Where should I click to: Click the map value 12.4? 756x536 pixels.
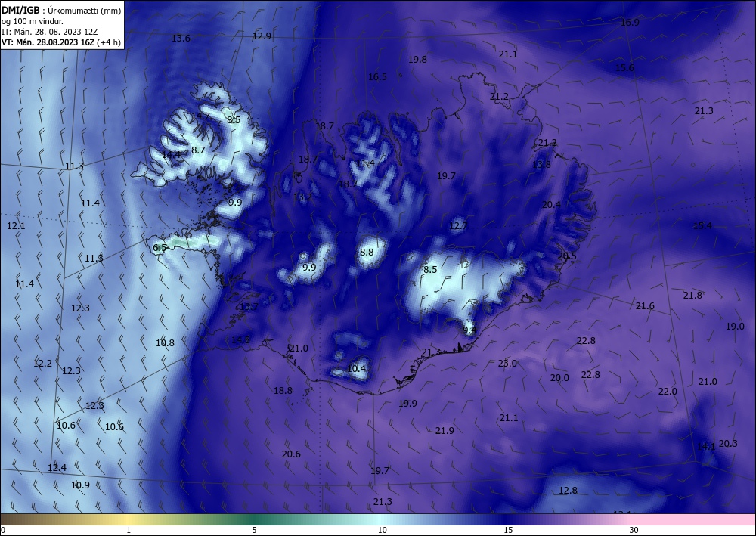tap(57, 467)
